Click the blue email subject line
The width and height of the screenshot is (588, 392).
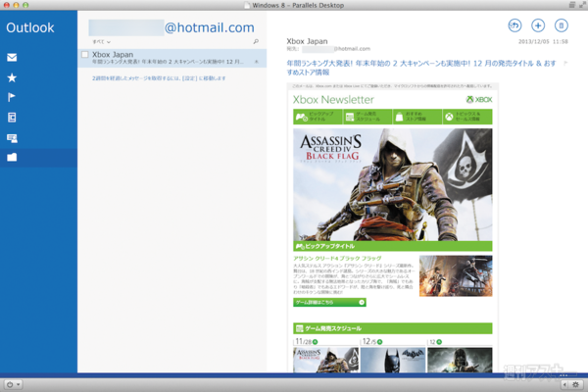tap(420, 68)
